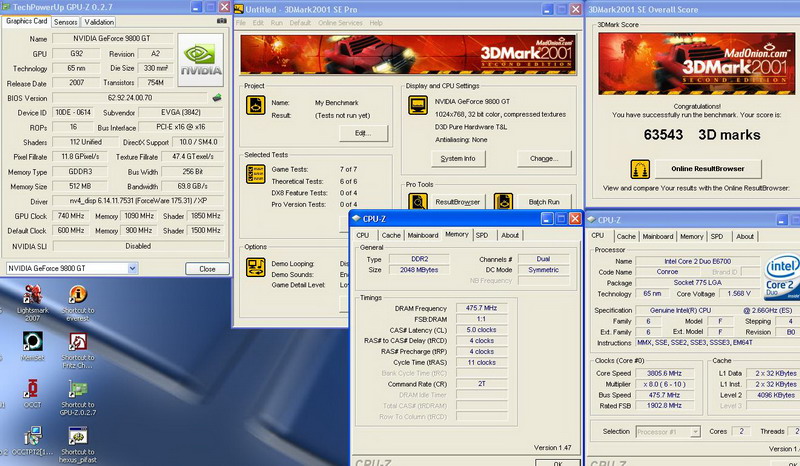
Task: Click the GPU Clock 740 MHz field
Action: point(71,216)
